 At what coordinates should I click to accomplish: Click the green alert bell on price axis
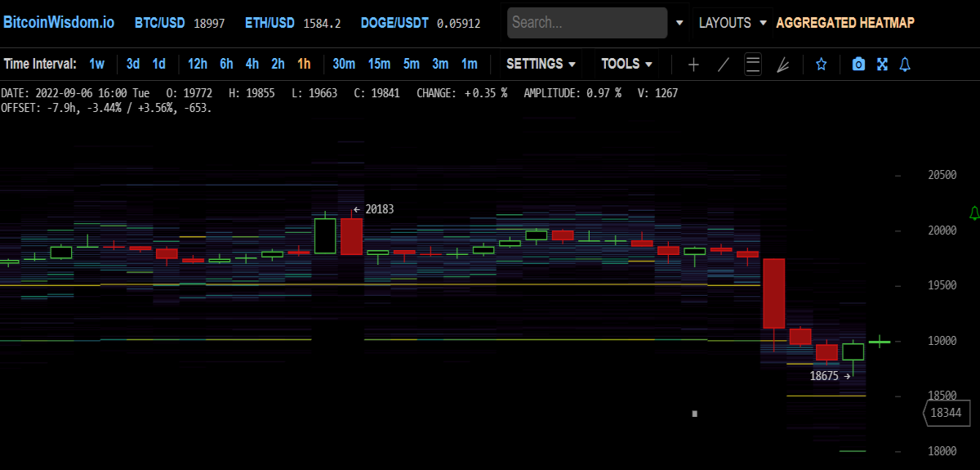point(973,213)
